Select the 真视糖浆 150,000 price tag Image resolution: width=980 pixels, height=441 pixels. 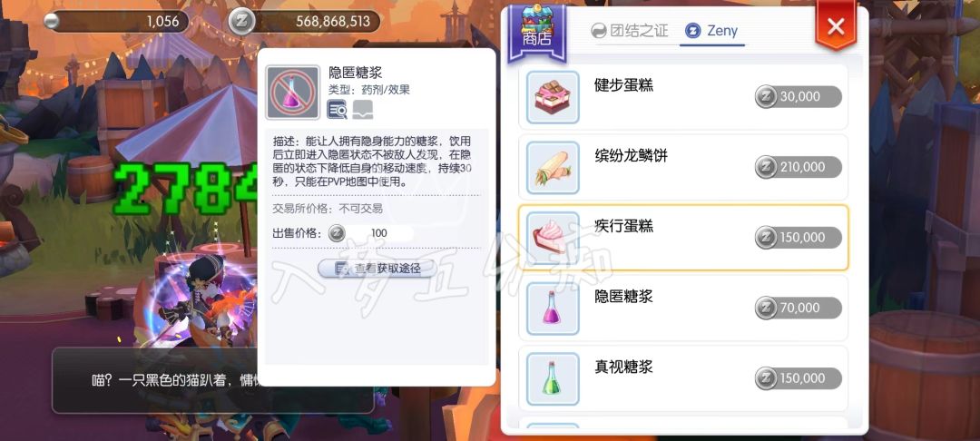point(799,377)
